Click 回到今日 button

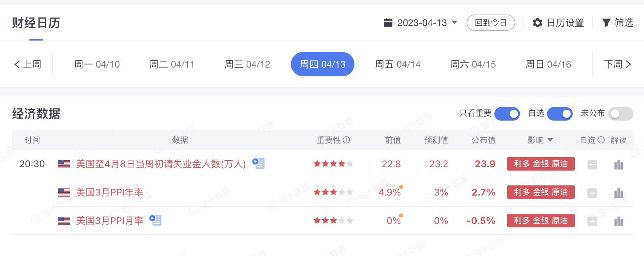pos(491,23)
